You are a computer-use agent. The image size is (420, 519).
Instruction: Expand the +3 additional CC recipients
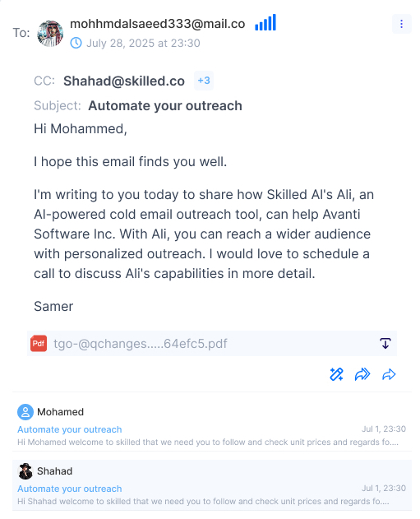pyautogui.click(x=204, y=81)
